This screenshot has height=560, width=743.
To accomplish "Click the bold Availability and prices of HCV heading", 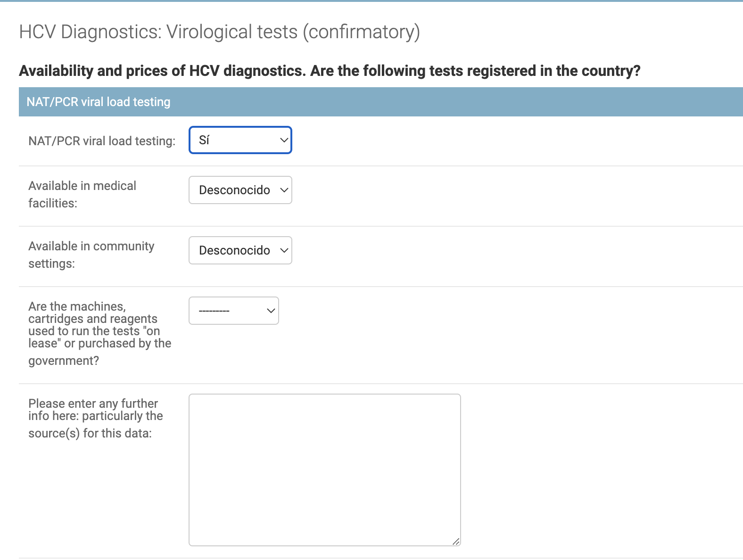I will (x=330, y=71).
